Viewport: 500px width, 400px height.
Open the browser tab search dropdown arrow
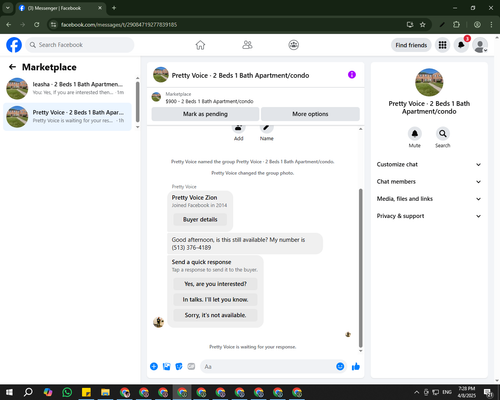[7, 8]
